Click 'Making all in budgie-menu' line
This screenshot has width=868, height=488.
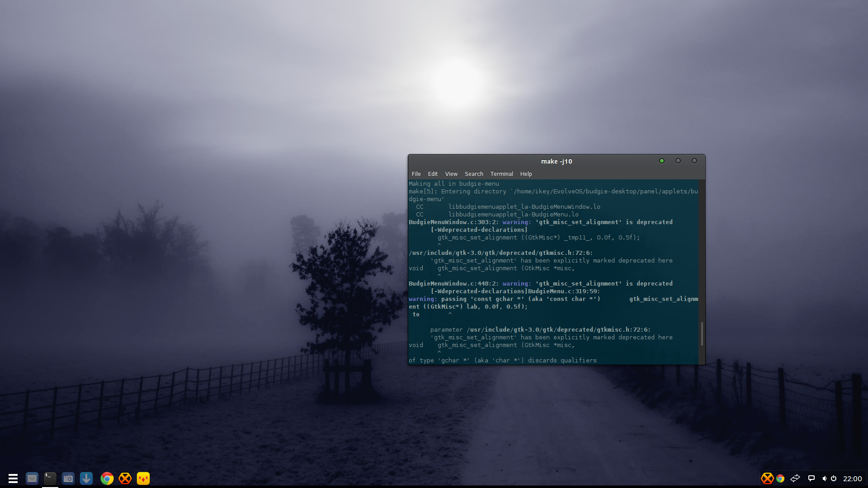click(x=454, y=183)
